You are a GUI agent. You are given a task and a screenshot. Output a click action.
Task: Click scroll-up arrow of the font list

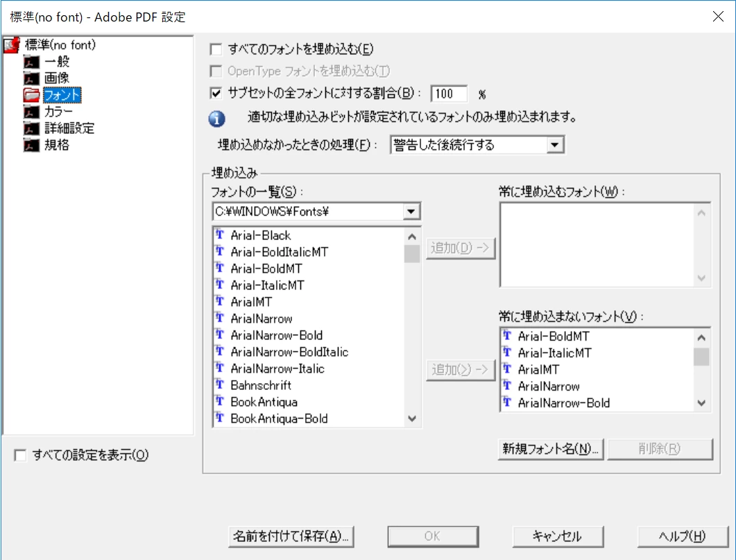click(x=412, y=237)
